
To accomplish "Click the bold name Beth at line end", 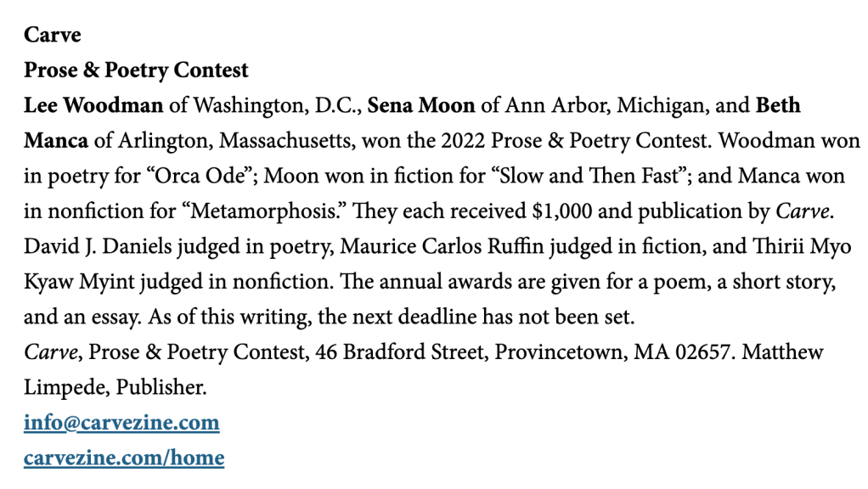I will [778, 106].
